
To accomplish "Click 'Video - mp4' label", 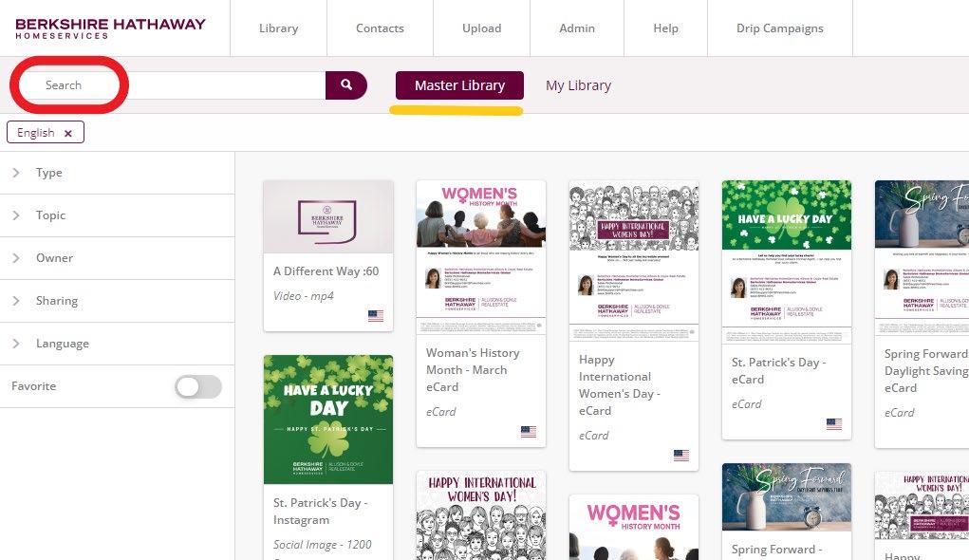I will (x=304, y=296).
